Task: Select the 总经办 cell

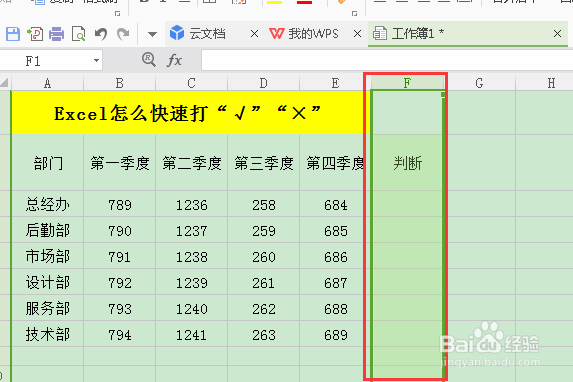Action: tap(48, 204)
